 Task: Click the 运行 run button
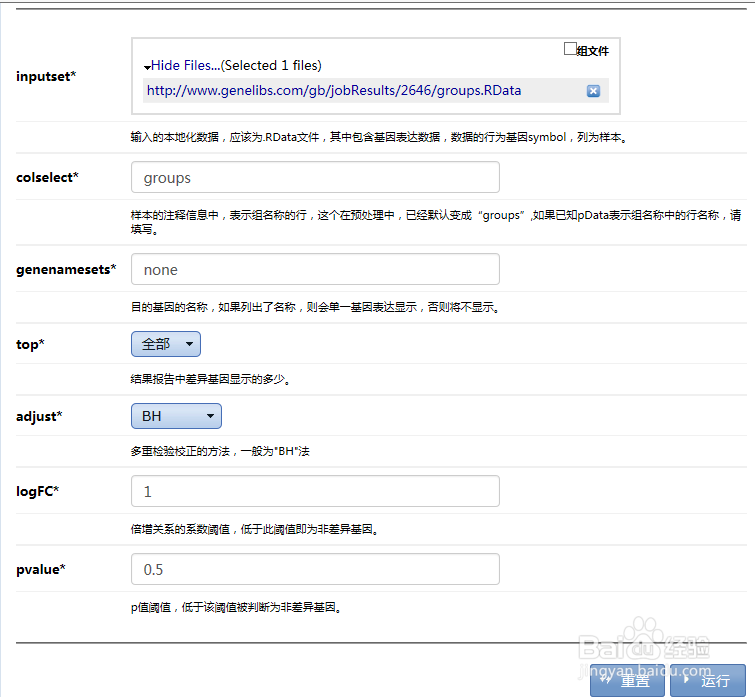(x=708, y=680)
